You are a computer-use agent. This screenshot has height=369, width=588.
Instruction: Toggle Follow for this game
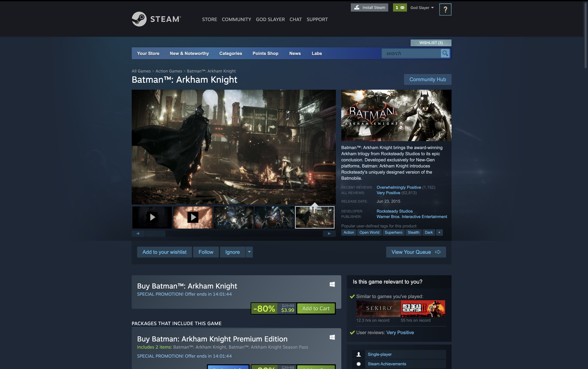coord(206,252)
